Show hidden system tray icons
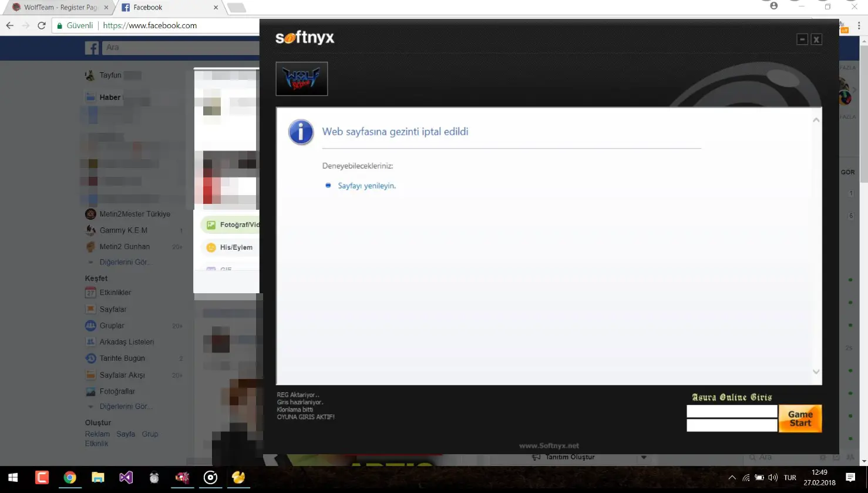The width and height of the screenshot is (868, 493). pos(732,478)
